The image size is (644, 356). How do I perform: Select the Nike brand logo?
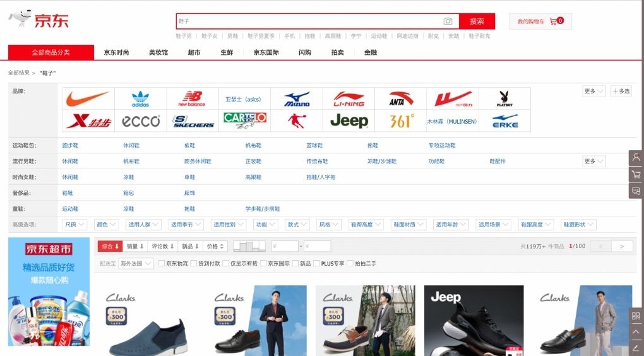pos(88,98)
